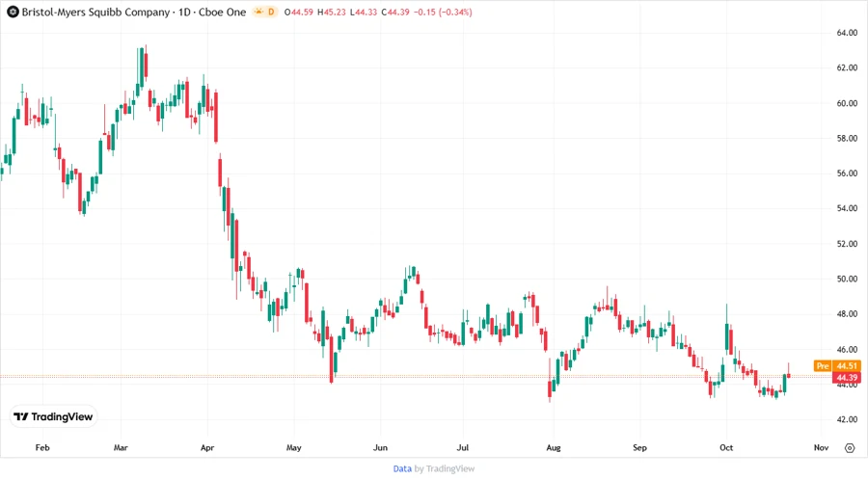This screenshot has width=868, height=480.
Task: Click the 64.00 price axis label
Action: [847, 33]
